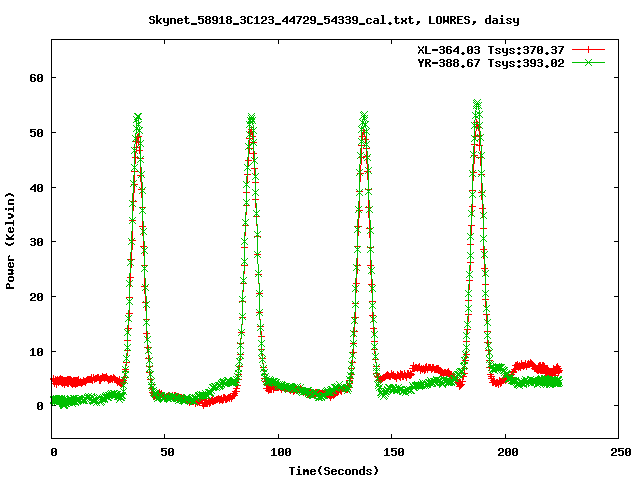This screenshot has width=640, height=480.
Task: Click the Time(Seconds) x-axis label
Action: 334,471
